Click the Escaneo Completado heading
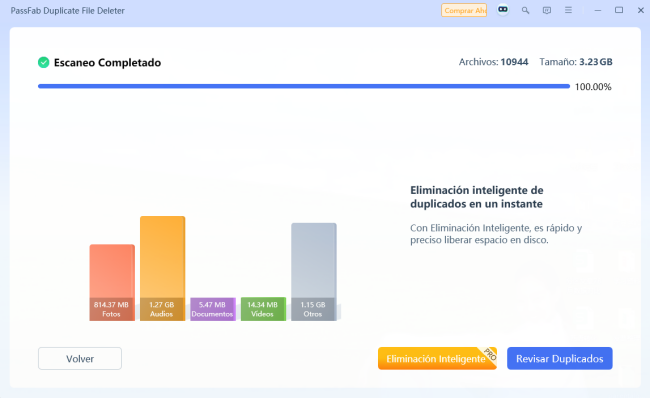650x398 pixels. pos(107,63)
